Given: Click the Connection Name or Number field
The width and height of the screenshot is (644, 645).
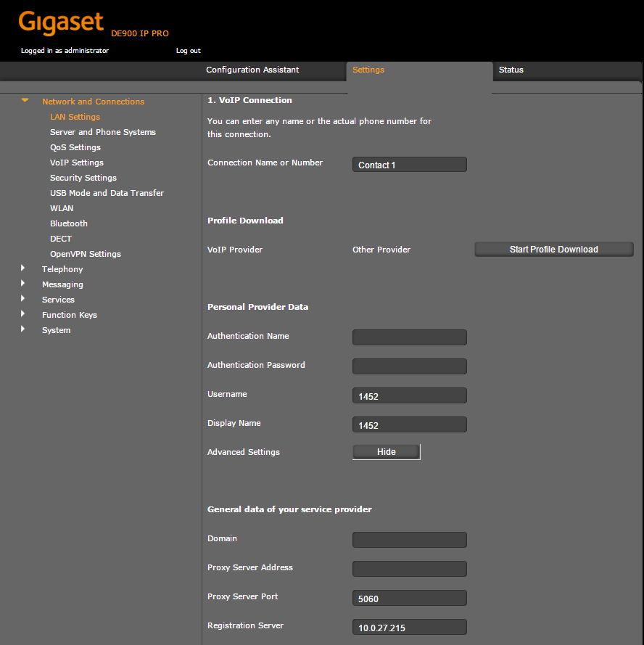Looking at the screenshot, I should tap(409, 165).
